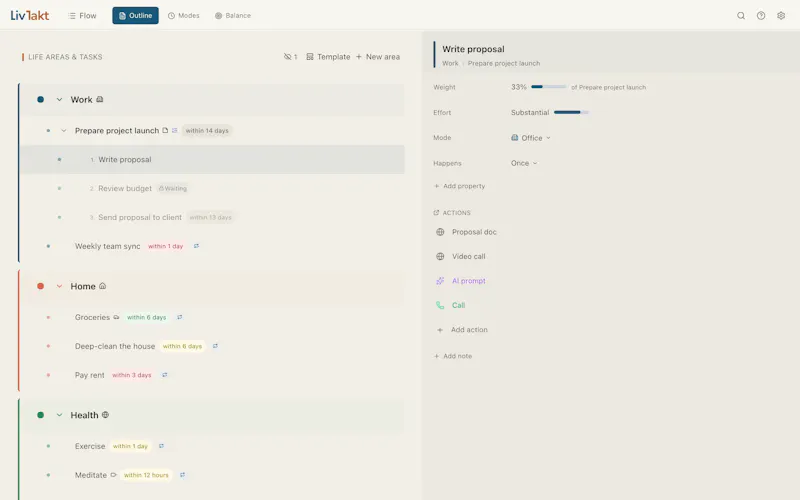The width and height of the screenshot is (800, 500).
Task: Click the globe icon beside Health
Action: (106, 415)
